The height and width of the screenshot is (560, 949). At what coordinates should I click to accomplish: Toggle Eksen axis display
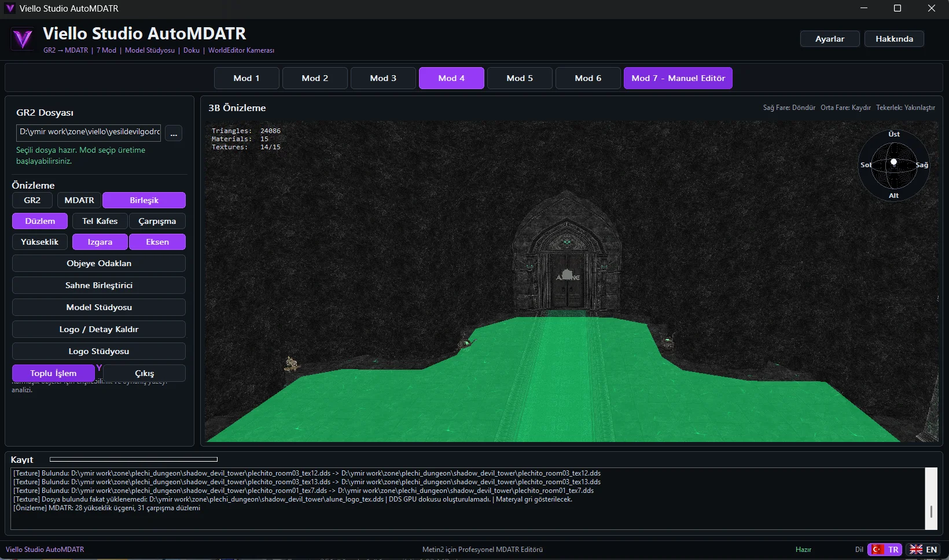coord(157,242)
